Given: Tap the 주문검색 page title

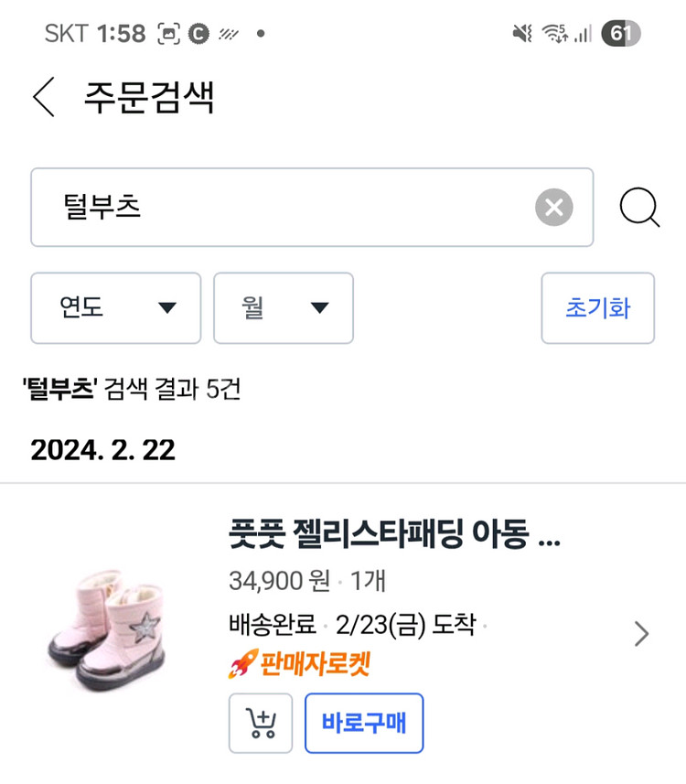Looking at the screenshot, I should click(149, 98).
